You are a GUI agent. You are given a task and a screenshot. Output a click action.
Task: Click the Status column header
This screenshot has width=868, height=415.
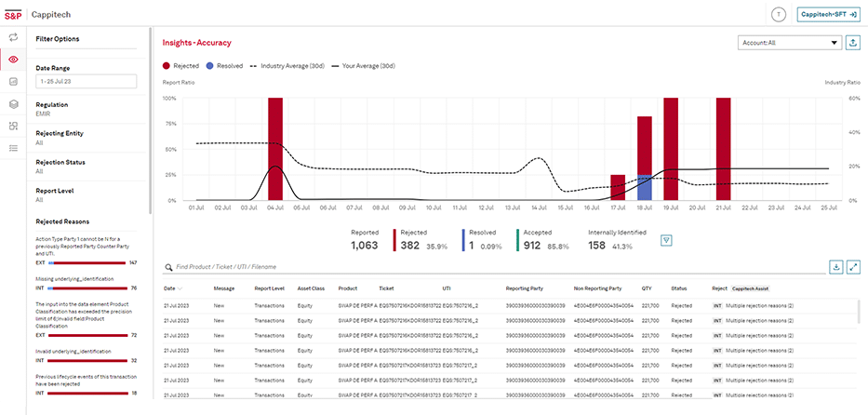pyautogui.click(x=679, y=288)
